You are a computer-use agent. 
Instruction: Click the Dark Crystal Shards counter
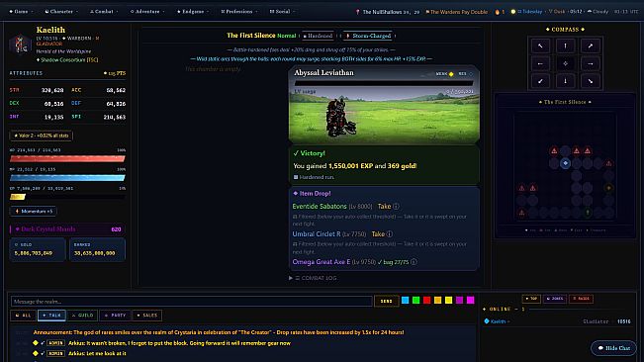[68, 229]
